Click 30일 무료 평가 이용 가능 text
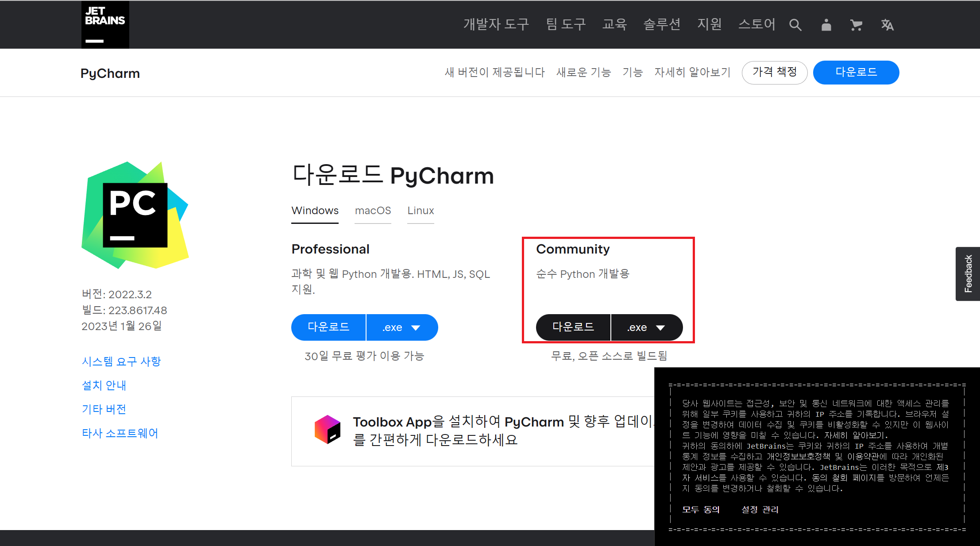The height and width of the screenshot is (546, 980). (x=364, y=356)
